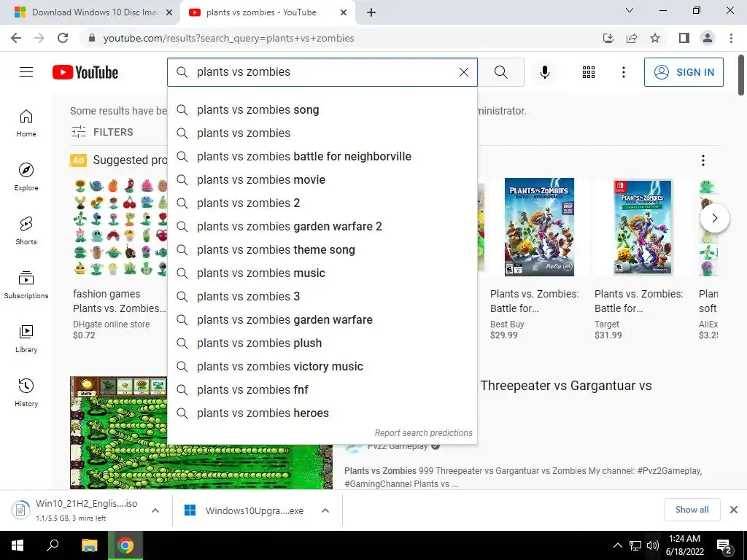The height and width of the screenshot is (560, 747).
Task: Click SIGN IN button
Action: (x=684, y=72)
